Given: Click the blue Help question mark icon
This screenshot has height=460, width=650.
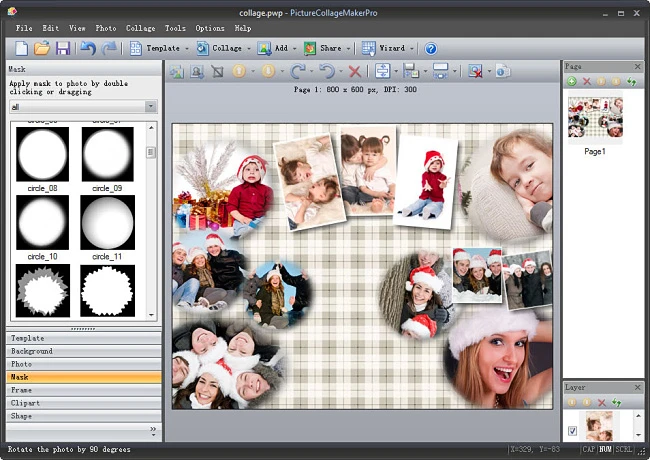Looking at the screenshot, I should coord(431,48).
